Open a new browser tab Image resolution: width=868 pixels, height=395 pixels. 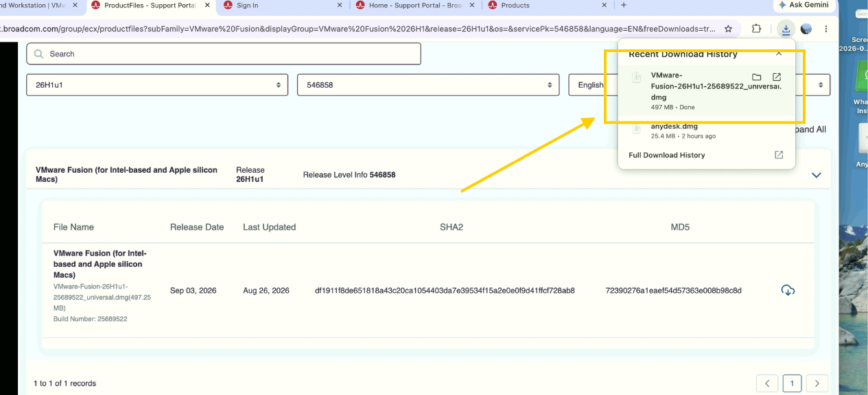pos(624,5)
